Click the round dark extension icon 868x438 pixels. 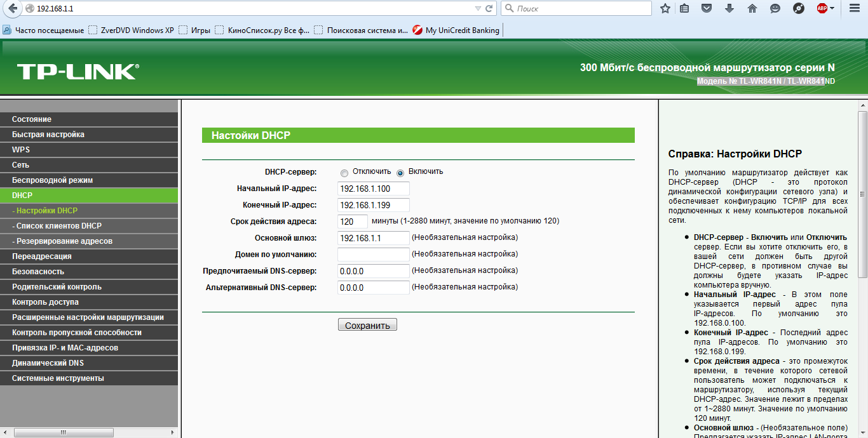point(799,8)
